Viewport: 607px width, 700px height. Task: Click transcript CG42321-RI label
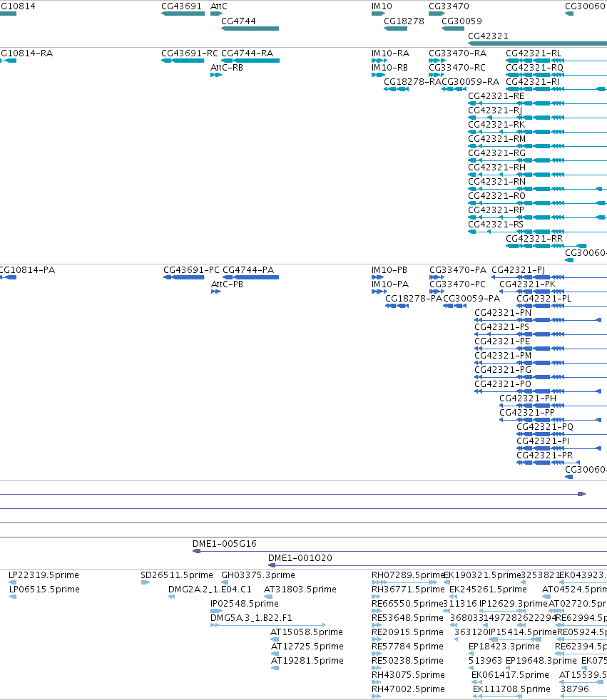(532, 82)
